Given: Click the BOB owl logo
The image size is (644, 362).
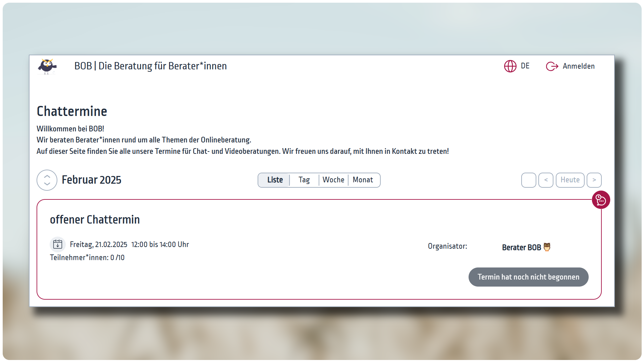Looking at the screenshot, I should (47, 66).
